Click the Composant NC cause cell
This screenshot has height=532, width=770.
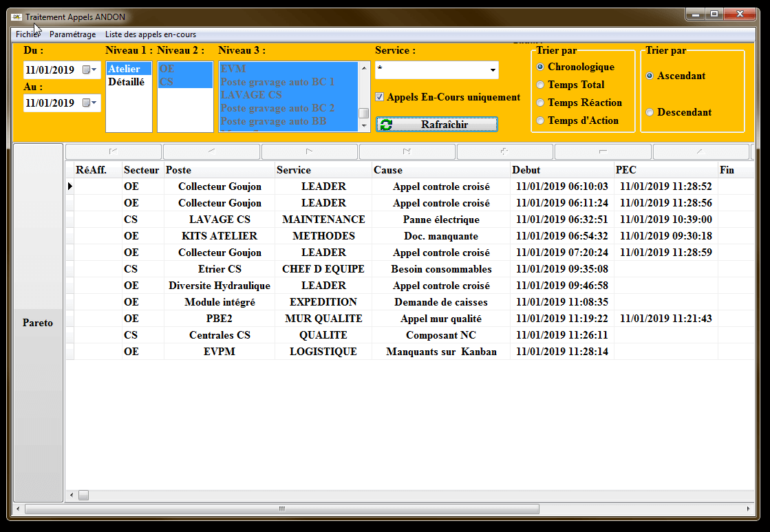tap(441, 335)
